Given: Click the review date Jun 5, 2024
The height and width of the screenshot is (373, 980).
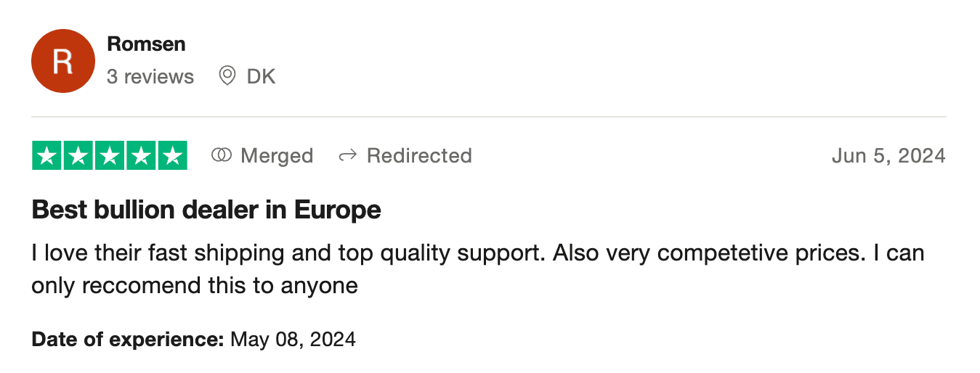Looking at the screenshot, I should pyautogui.click(x=888, y=156).
